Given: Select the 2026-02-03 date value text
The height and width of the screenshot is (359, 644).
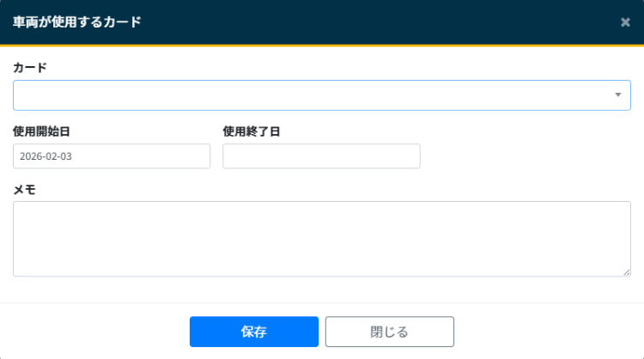Looking at the screenshot, I should 46,156.
